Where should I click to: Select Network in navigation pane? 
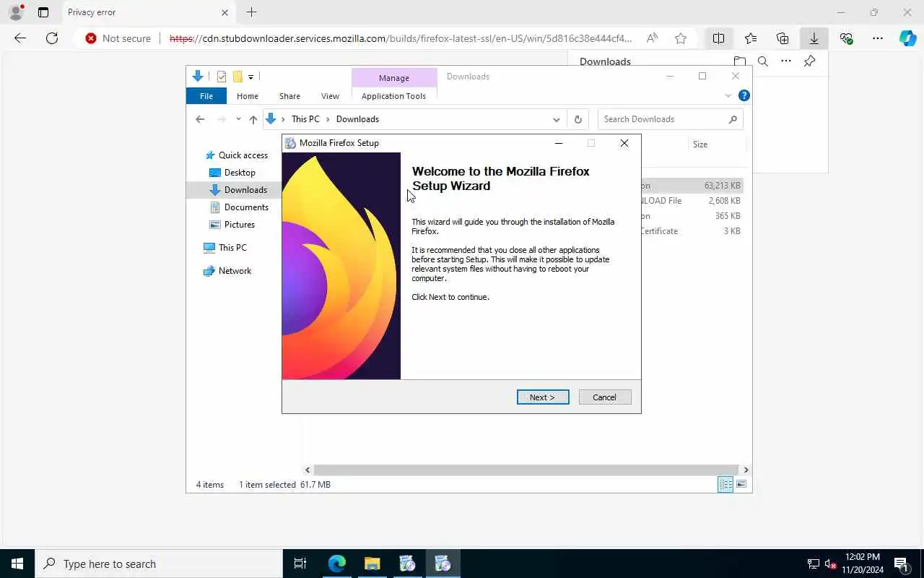click(x=235, y=271)
